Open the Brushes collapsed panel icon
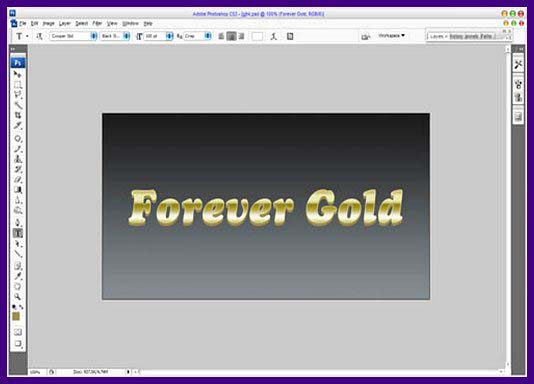Screen dimensions: 534x384 pyautogui.click(x=518, y=84)
